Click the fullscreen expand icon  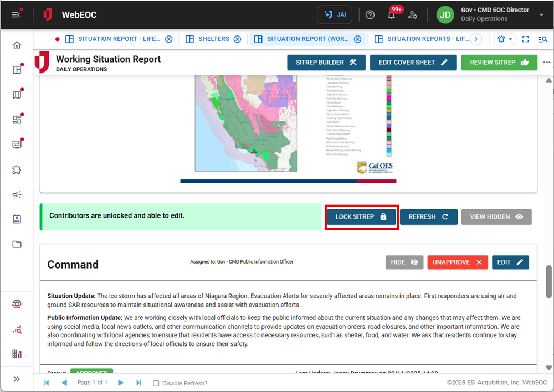click(526, 39)
